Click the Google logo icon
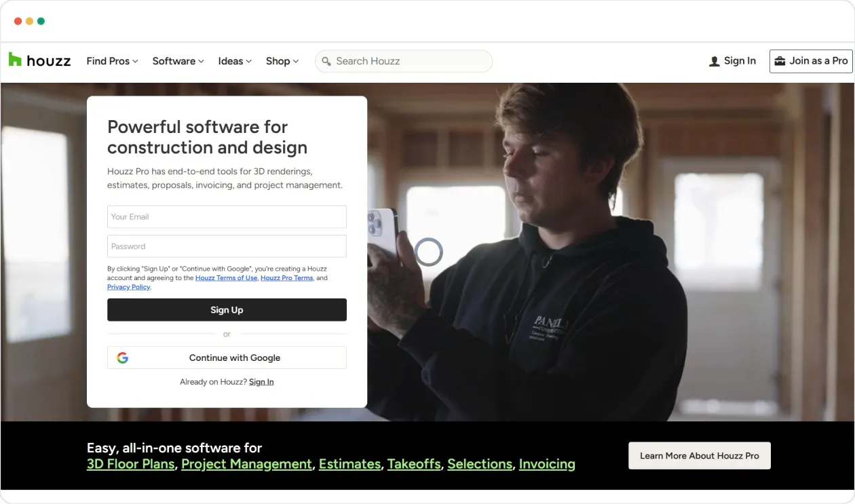The image size is (855, 504). pos(122,357)
